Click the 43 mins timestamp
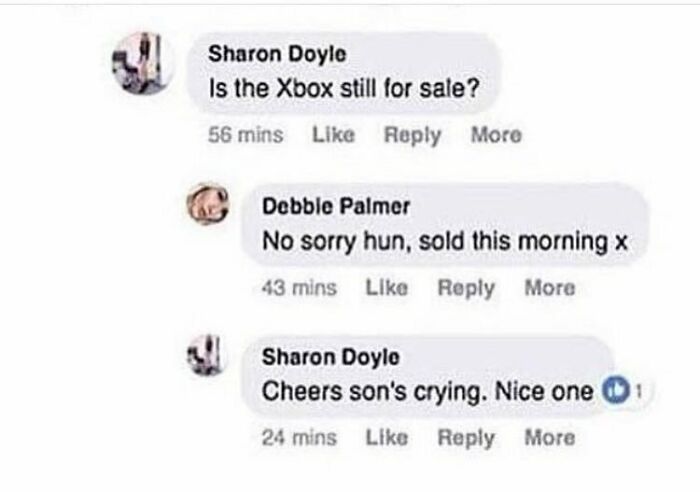700x492 pixels. tap(299, 287)
